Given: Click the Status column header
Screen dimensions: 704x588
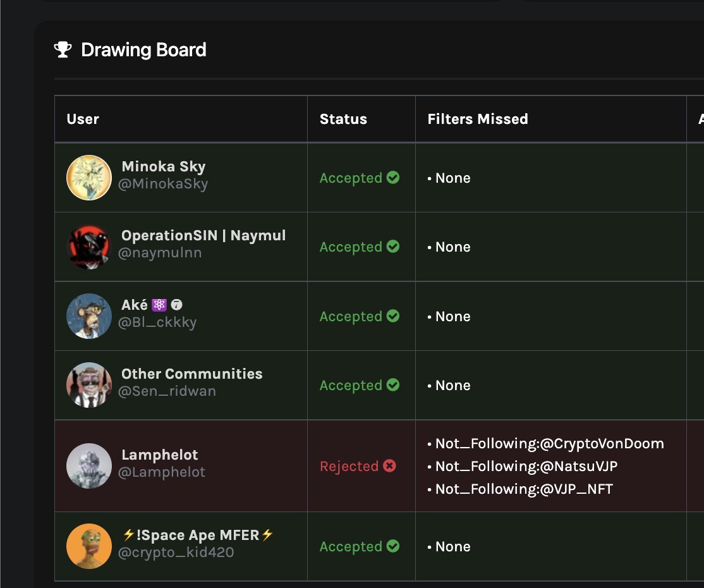Looking at the screenshot, I should tap(344, 119).
